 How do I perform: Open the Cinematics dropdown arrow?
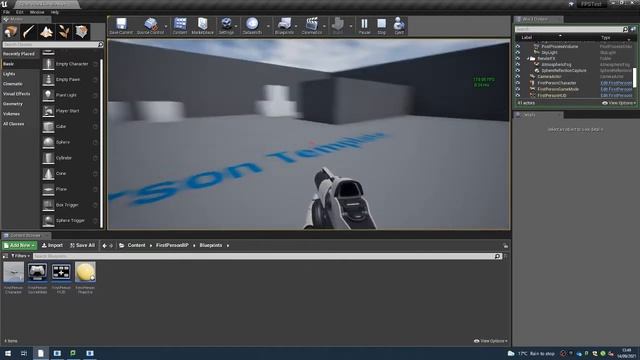tap(324, 27)
